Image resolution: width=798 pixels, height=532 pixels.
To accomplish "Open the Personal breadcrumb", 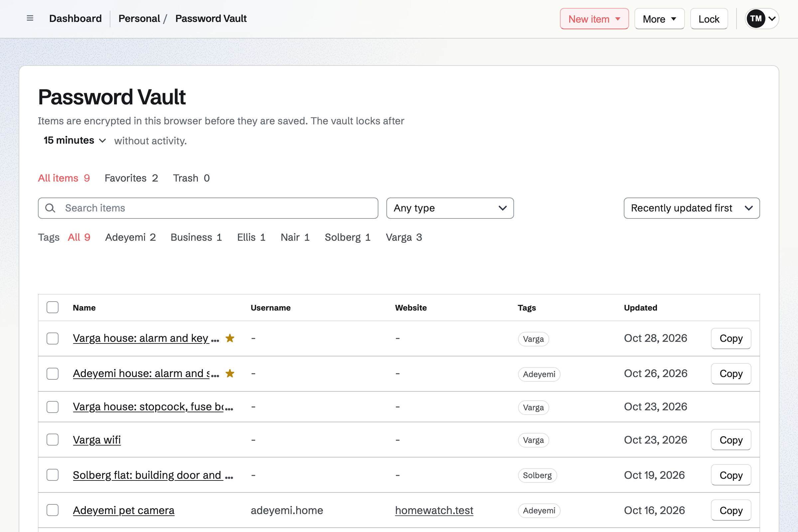I will point(139,19).
